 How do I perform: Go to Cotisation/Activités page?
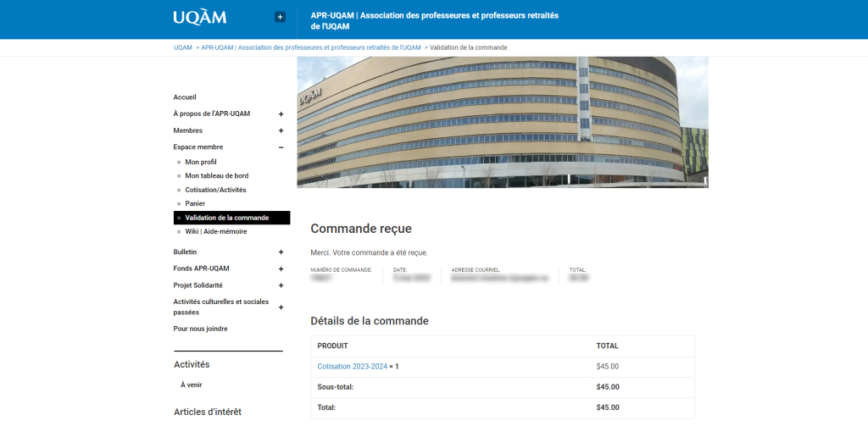tap(215, 190)
